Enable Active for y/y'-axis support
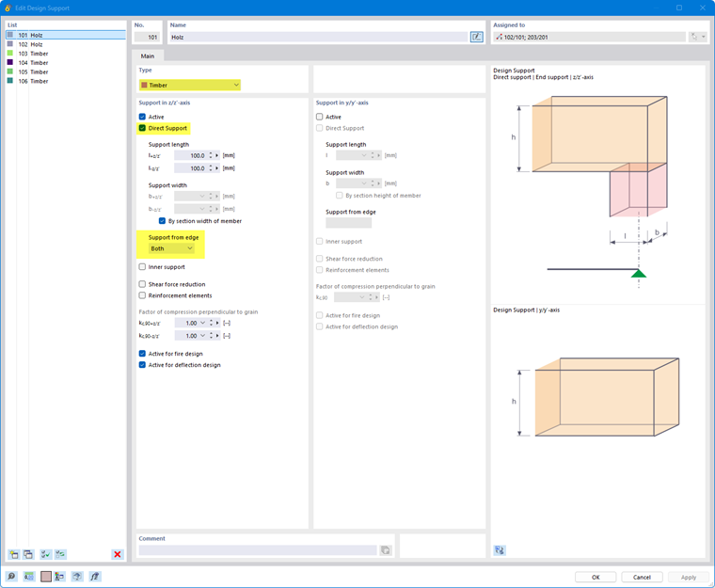The height and width of the screenshot is (588, 715). [x=320, y=117]
